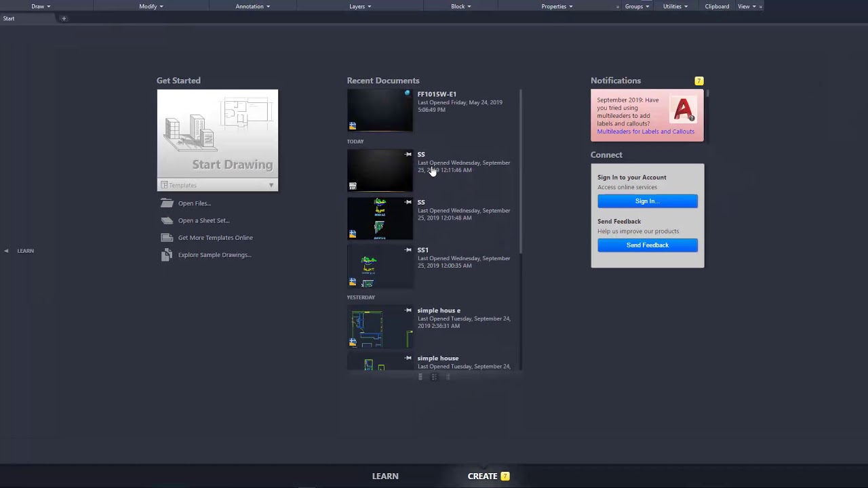Click DWG file icon on FF1015W-E1 thumbnail

click(353, 125)
